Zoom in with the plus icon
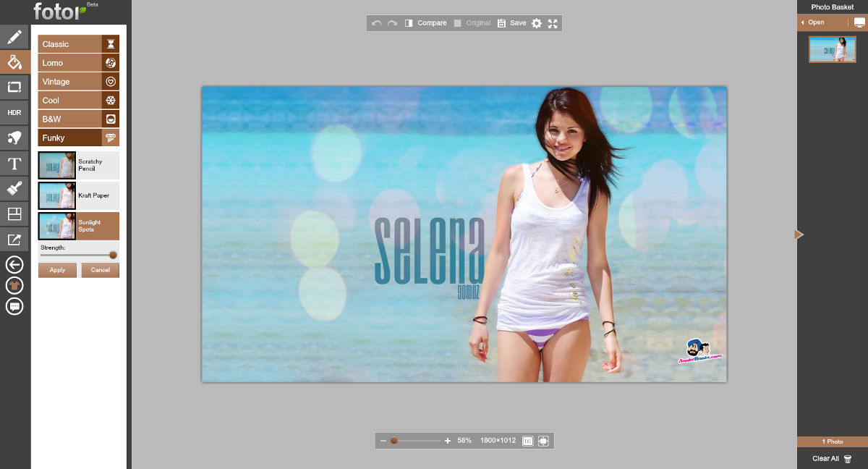This screenshot has height=469, width=868. coord(448,441)
